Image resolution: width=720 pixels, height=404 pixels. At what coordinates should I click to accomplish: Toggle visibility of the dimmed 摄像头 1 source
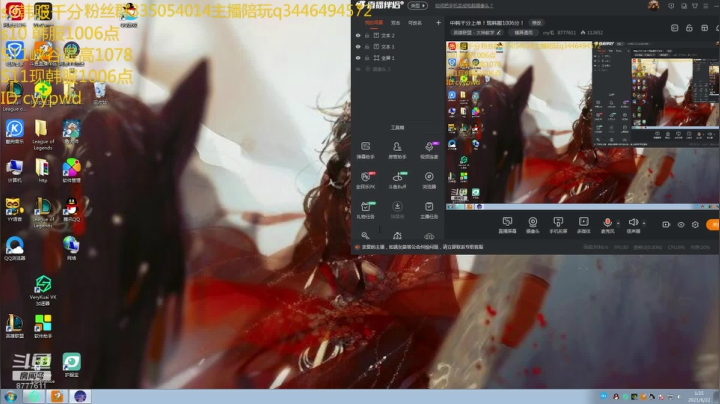pyautogui.click(x=358, y=69)
